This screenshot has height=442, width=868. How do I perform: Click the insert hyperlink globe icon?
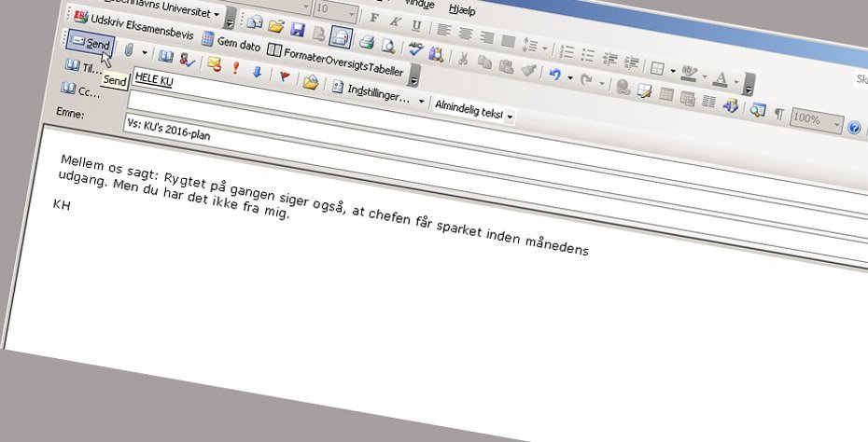[623, 87]
